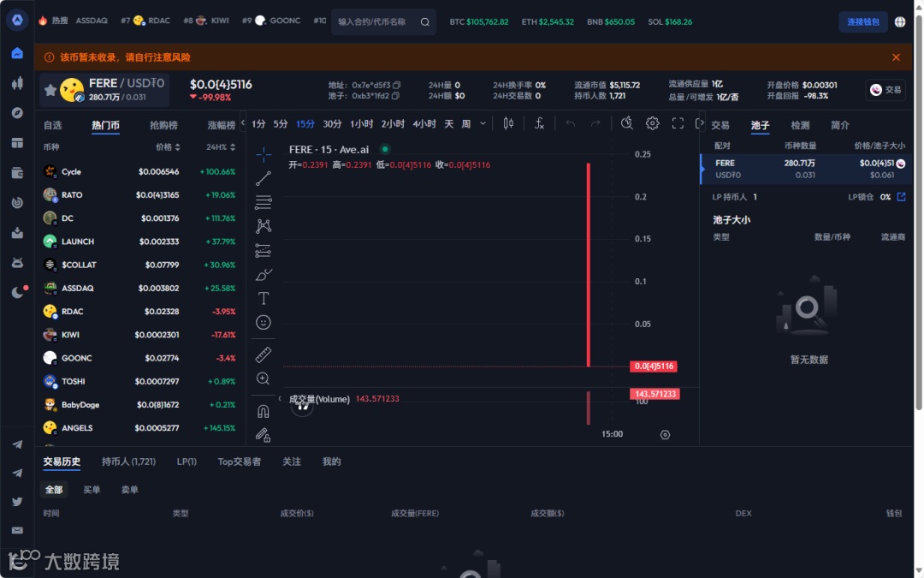Collapse the volume indicator pane
Viewport: 924px width, 578px height.
[280, 399]
